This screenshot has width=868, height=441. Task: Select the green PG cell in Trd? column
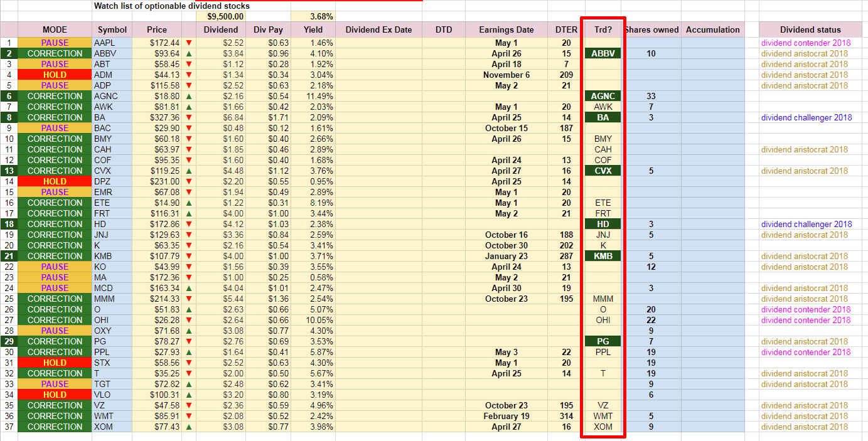(603, 341)
